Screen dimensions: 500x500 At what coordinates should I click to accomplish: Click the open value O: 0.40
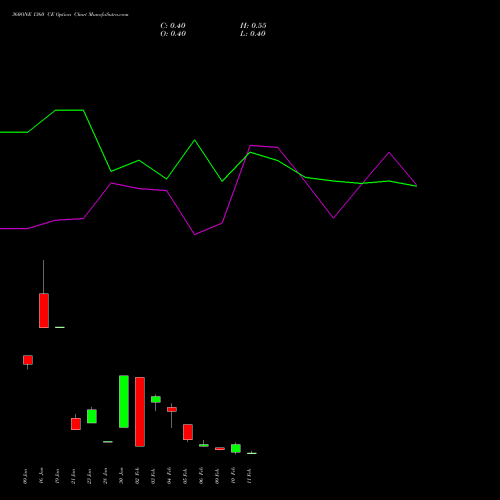(173, 34)
